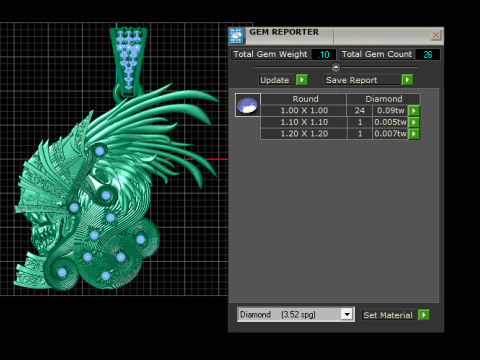480x360 pixels.
Task: Click the Total Gem Count label
Action: click(x=377, y=54)
